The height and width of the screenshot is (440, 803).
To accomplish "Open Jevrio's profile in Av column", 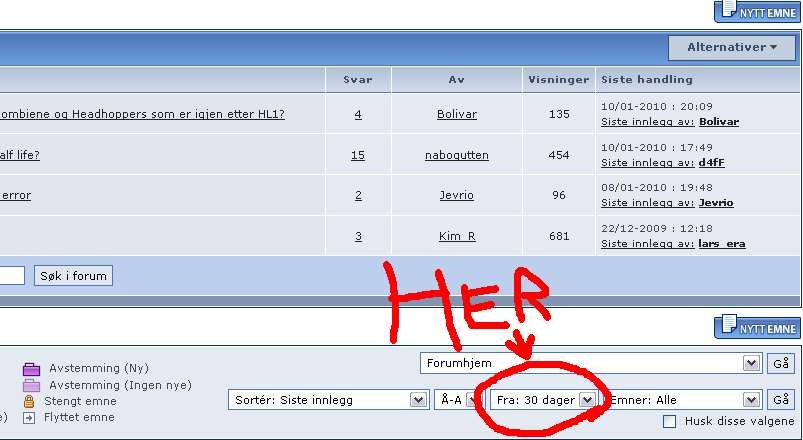I will [457, 195].
